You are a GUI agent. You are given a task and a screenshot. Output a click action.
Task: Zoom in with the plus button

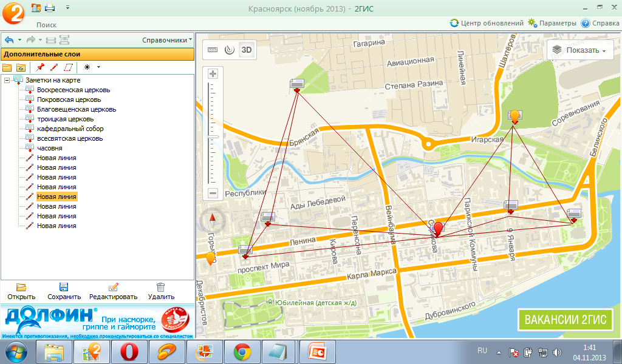pos(213,73)
